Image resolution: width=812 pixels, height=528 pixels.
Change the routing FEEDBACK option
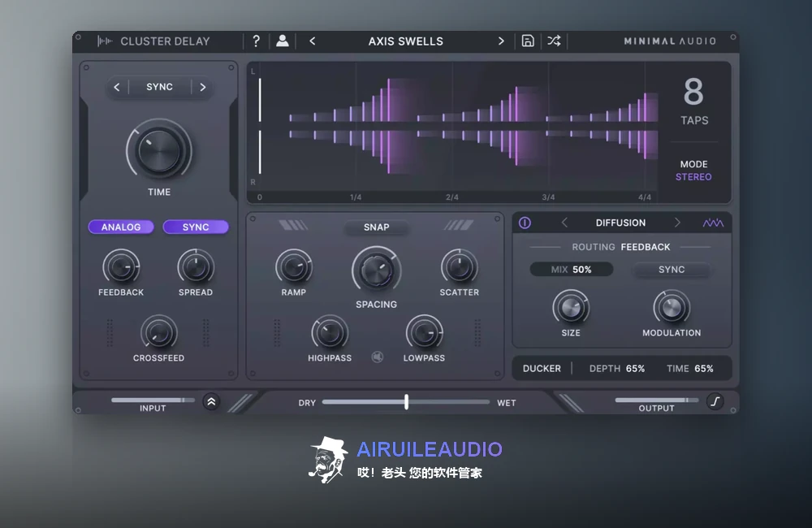pos(646,247)
